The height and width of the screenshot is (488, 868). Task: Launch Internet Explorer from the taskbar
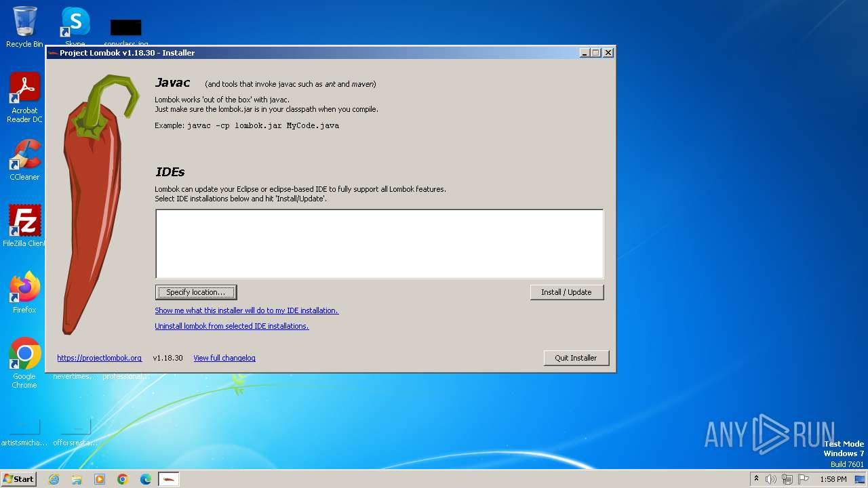coord(54,479)
